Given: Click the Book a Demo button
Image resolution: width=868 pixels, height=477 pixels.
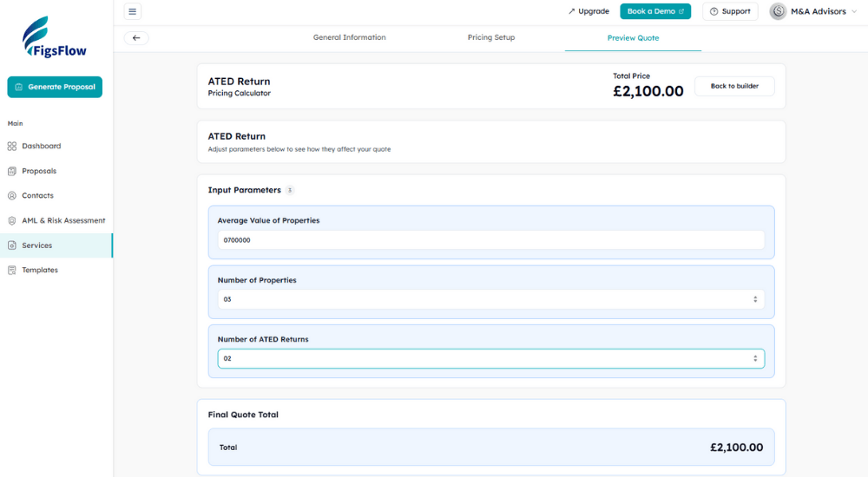Looking at the screenshot, I should [x=655, y=11].
